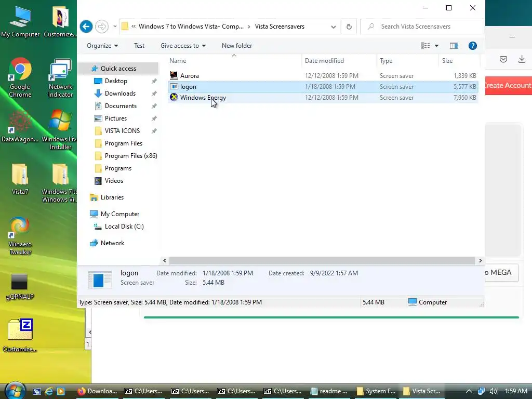The height and width of the screenshot is (399, 532).
Task: Click the browser download icon behind Explorer
Action: click(x=522, y=59)
